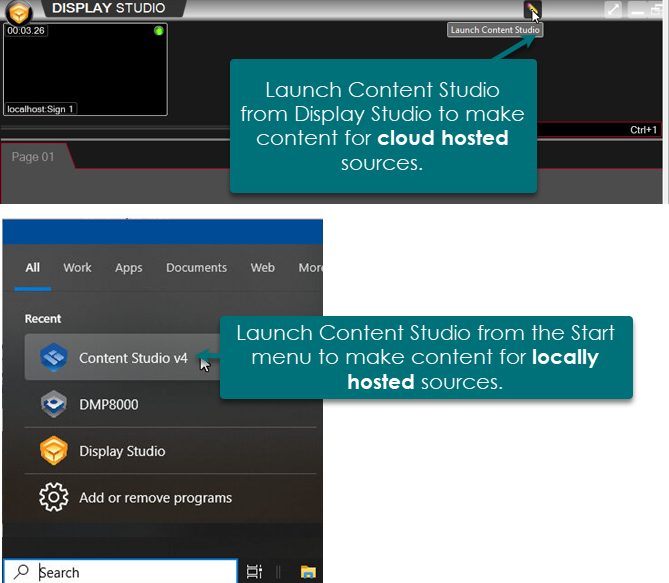This screenshot has width=669, height=583.
Task: Open Task View from the taskbar
Action: [x=254, y=572]
